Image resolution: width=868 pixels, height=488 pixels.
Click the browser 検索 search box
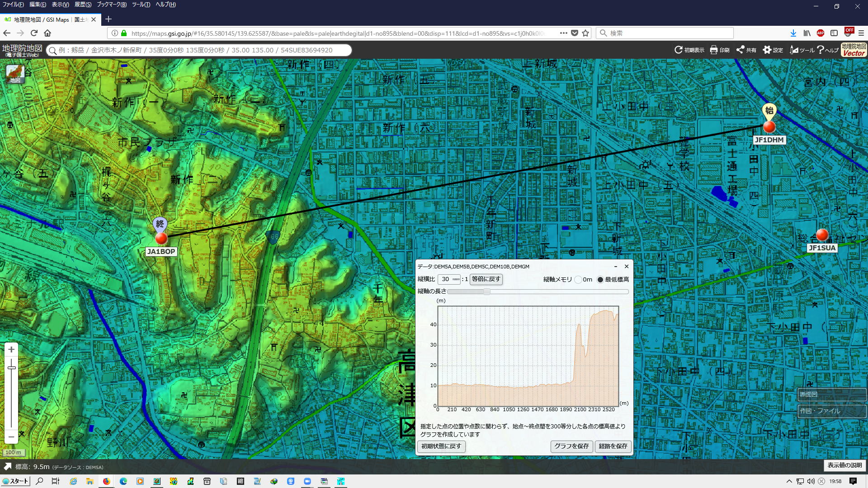pyautogui.click(x=665, y=33)
